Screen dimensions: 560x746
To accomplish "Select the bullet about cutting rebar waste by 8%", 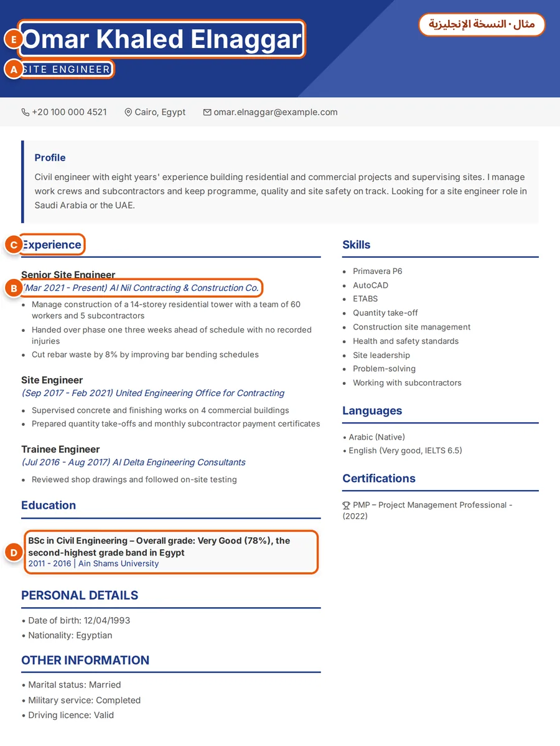I will (x=145, y=354).
